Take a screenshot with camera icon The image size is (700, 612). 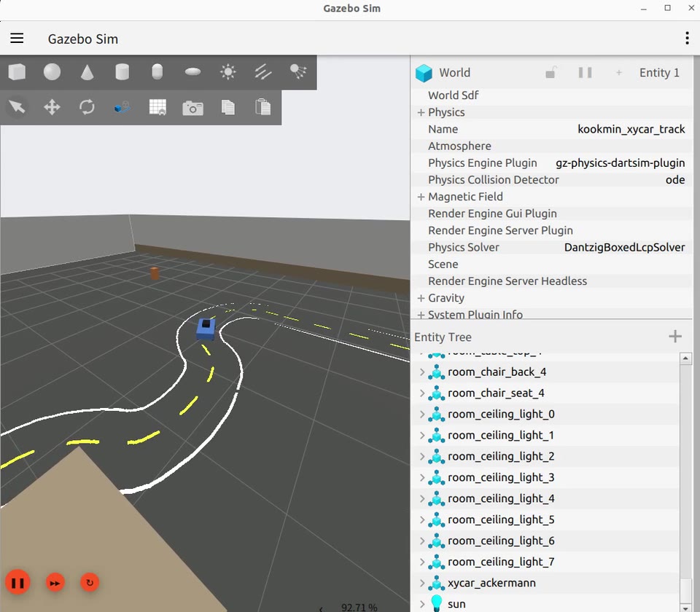192,108
